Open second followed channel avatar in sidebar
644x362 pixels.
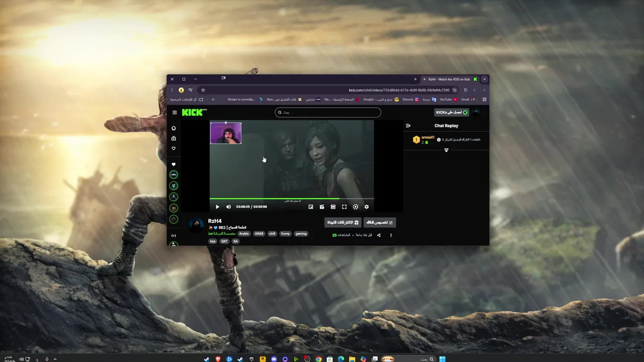click(174, 186)
